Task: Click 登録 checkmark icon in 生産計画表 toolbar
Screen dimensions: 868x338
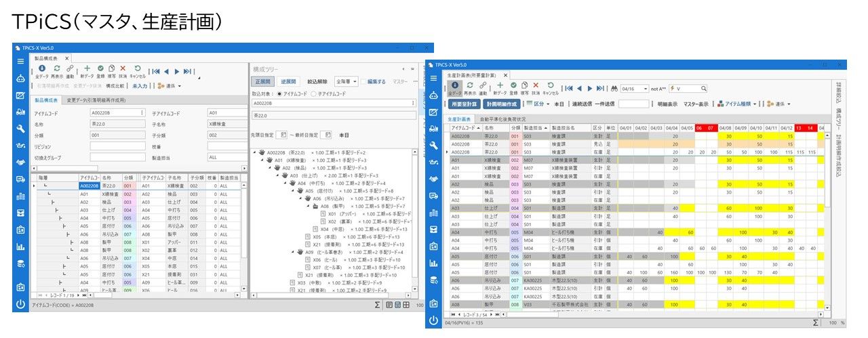Action: click(x=513, y=85)
